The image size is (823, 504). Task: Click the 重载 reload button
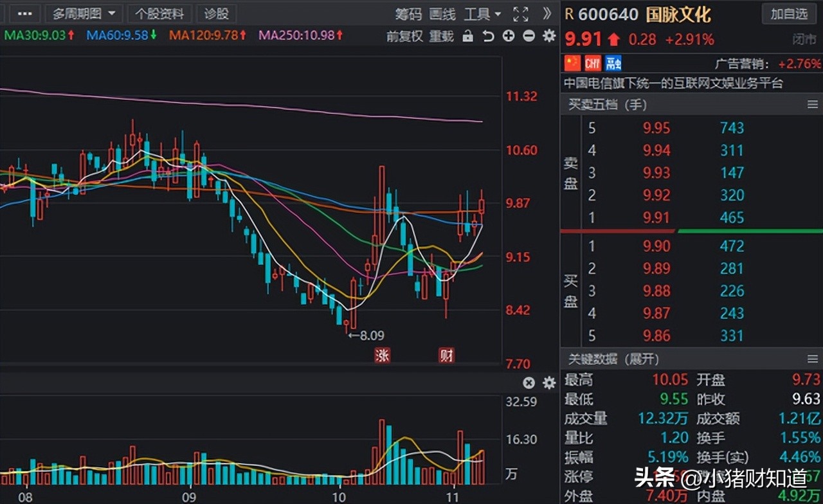click(x=440, y=37)
